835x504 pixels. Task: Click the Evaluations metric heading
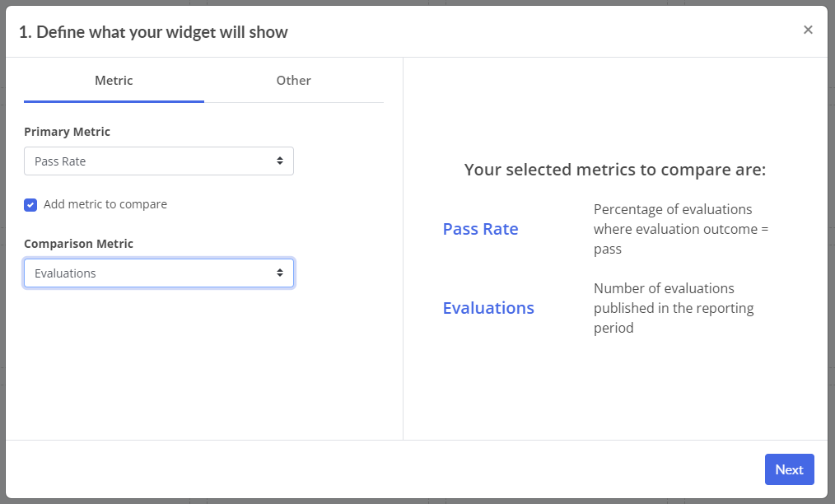[488, 308]
